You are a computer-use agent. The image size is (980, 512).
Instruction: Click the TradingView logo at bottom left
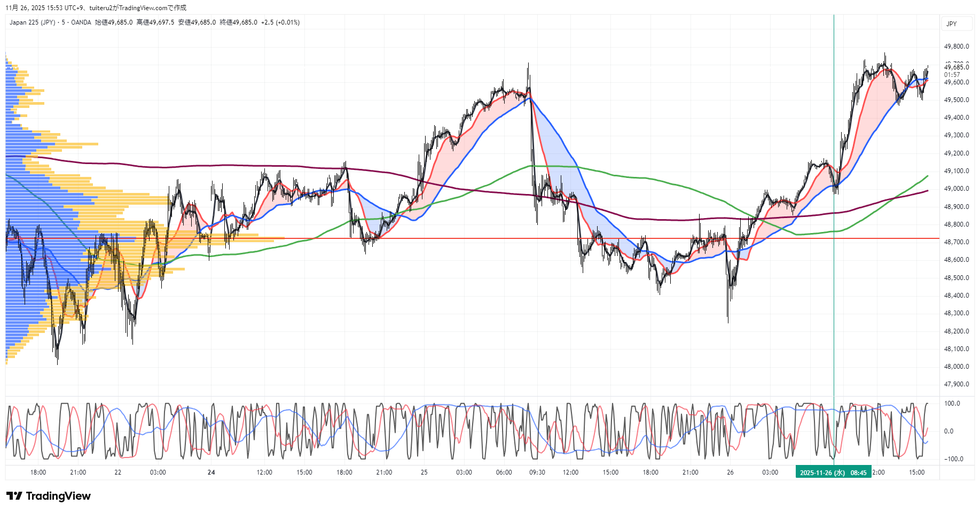(x=49, y=496)
